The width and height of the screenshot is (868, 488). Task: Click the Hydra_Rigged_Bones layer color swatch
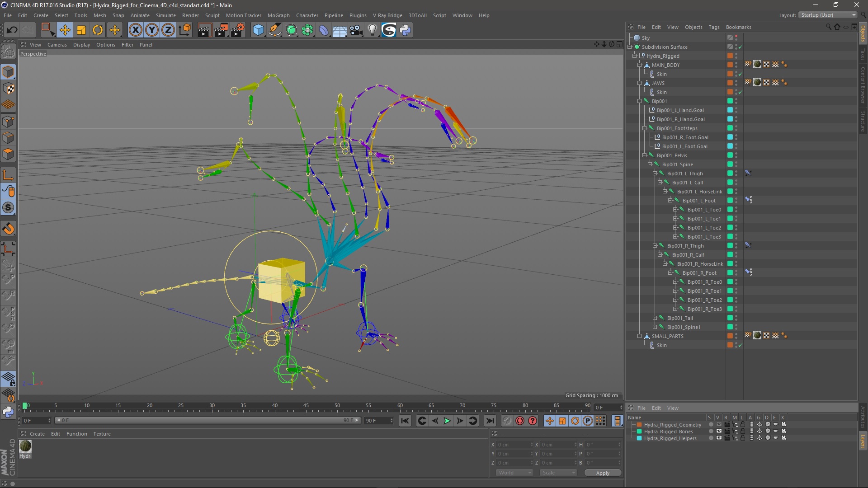pos(639,432)
